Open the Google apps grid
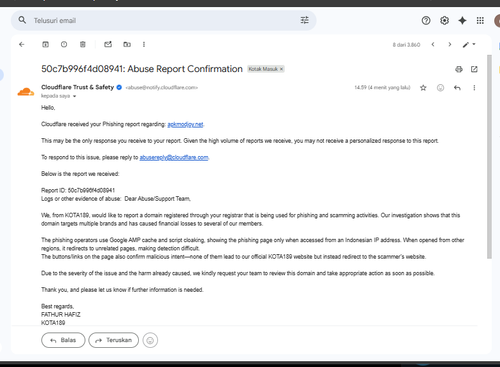 (x=480, y=21)
